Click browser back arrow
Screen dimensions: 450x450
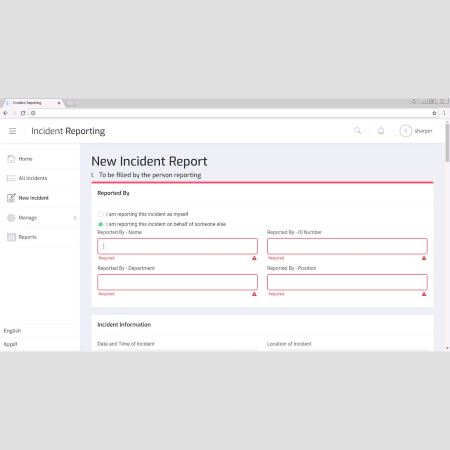pyautogui.click(x=6, y=113)
